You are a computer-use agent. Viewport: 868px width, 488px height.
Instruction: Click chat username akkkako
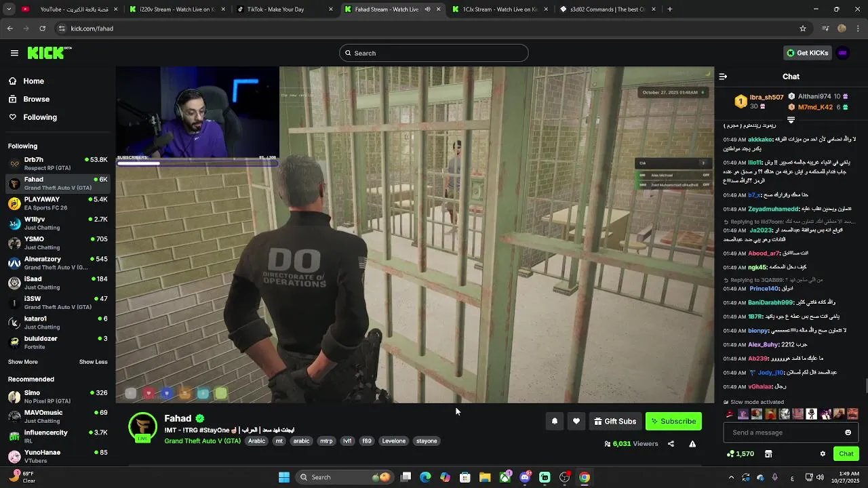[759, 140]
